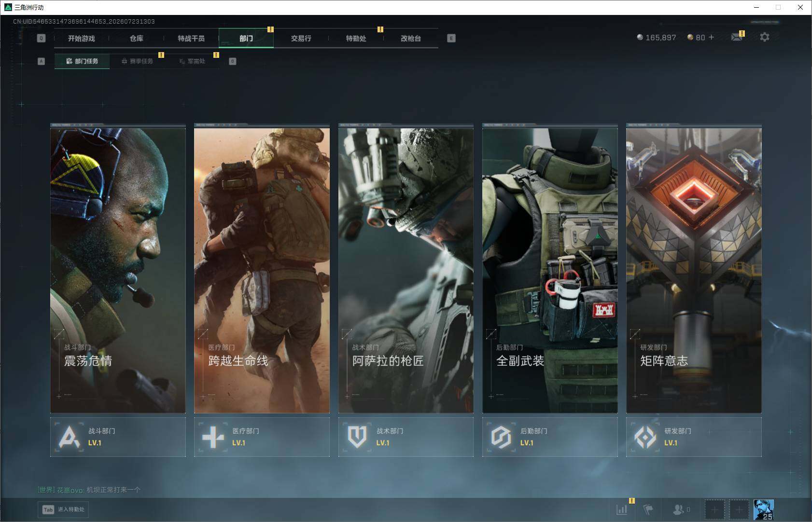Click the D key hint beside 军需处
Screen dimensions: 812x522
233,61
